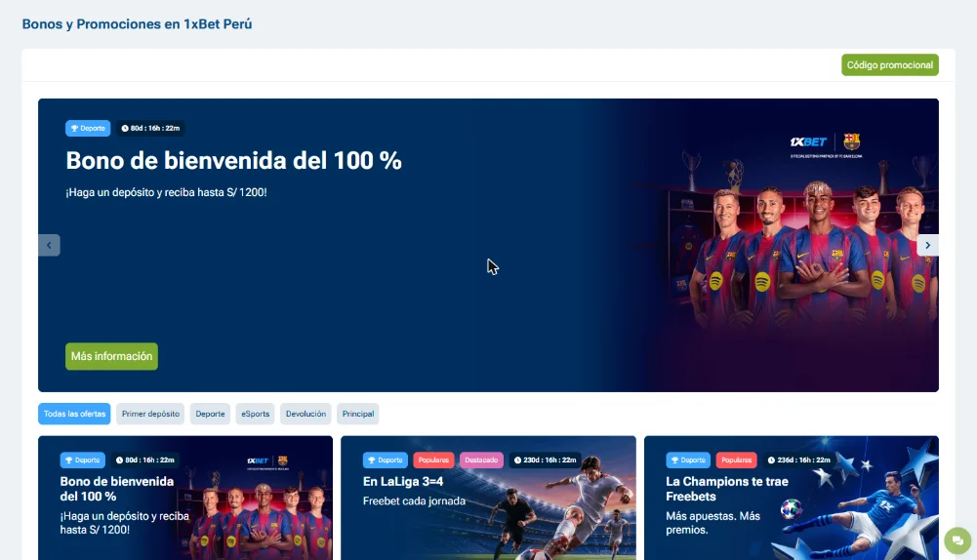Select the Primer depósito filter

point(150,414)
